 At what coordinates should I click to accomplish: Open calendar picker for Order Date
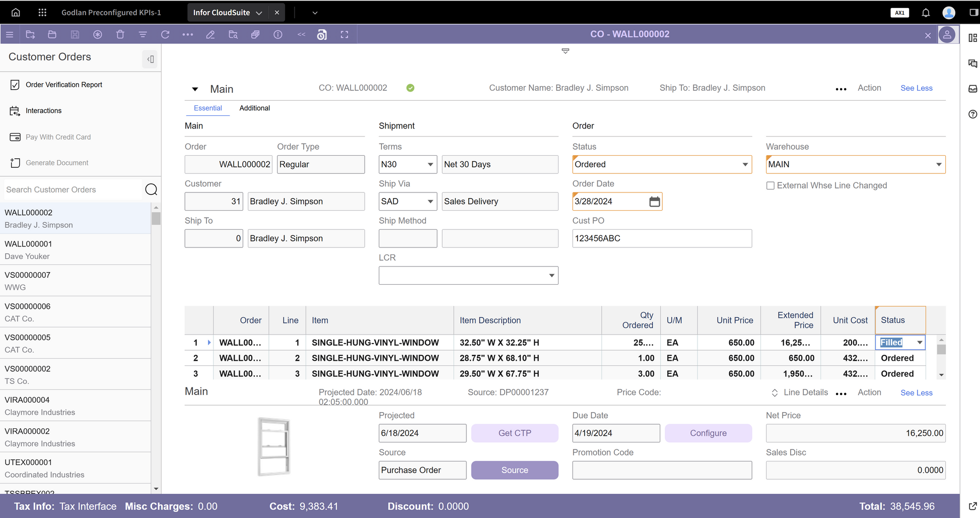tap(654, 202)
